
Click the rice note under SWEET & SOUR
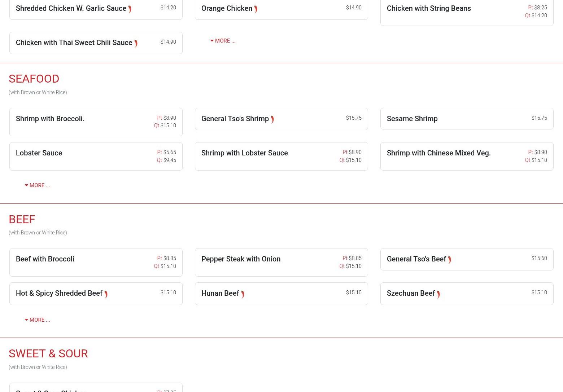38,367
